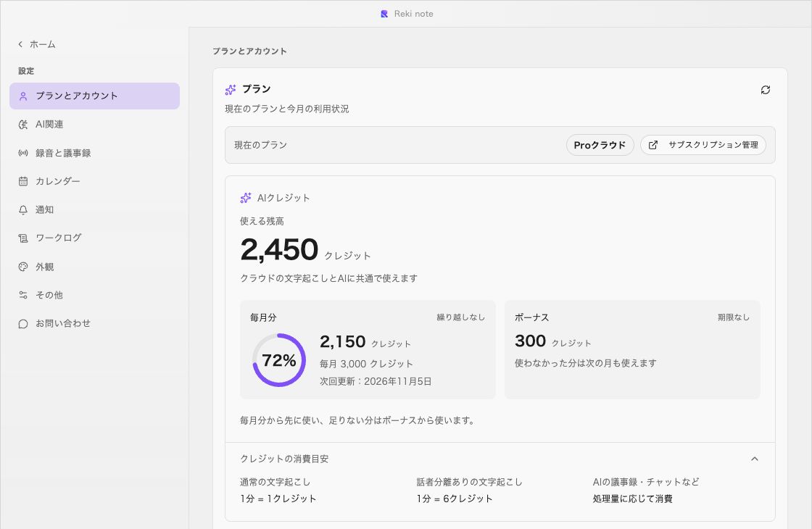Click the bell icon for 通知
The width and height of the screenshot is (812, 529).
(22, 209)
